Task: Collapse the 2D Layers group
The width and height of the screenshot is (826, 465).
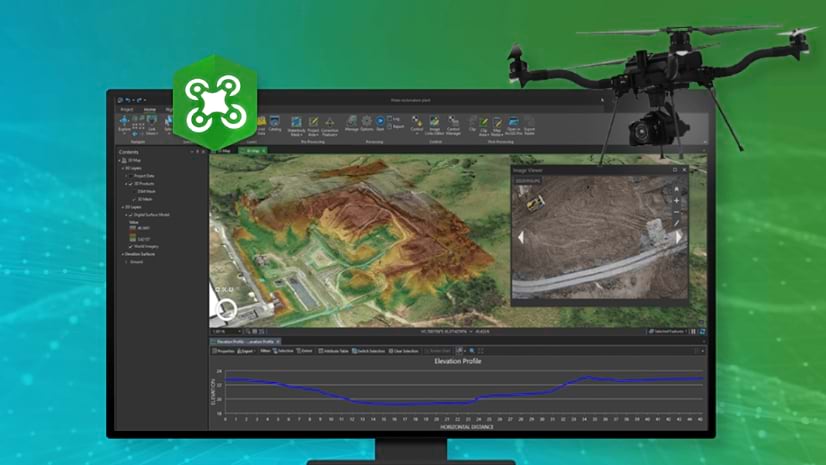Action: point(123,207)
